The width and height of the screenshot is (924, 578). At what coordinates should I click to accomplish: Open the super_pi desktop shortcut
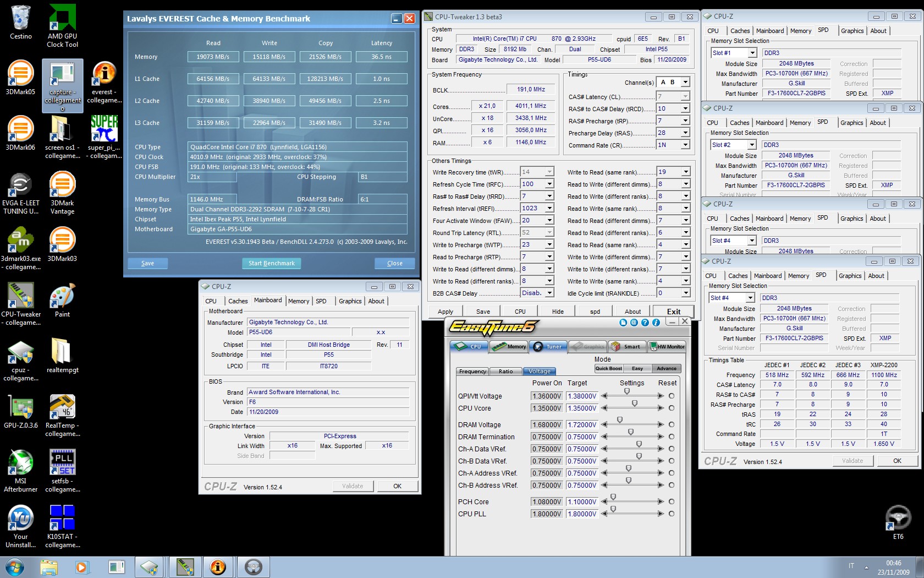104,138
